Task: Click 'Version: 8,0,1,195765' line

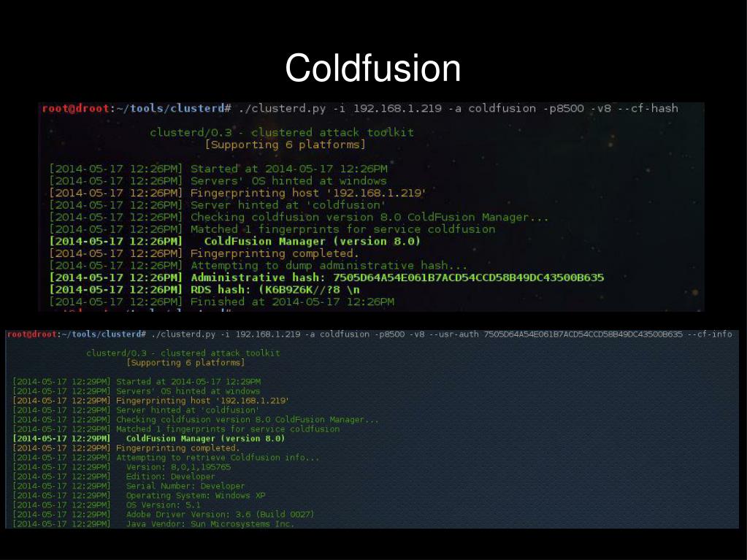Action: pos(178,467)
